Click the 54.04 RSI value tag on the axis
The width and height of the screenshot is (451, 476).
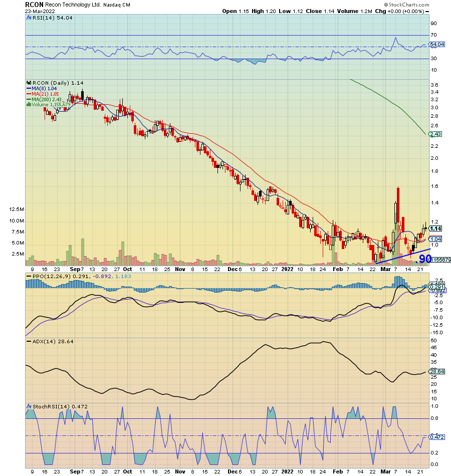point(437,44)
